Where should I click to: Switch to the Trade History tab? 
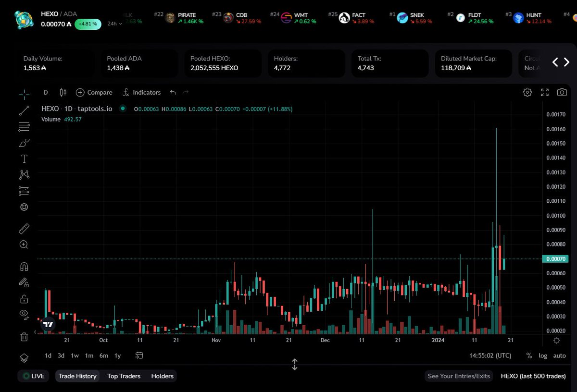tap(77, 376)
